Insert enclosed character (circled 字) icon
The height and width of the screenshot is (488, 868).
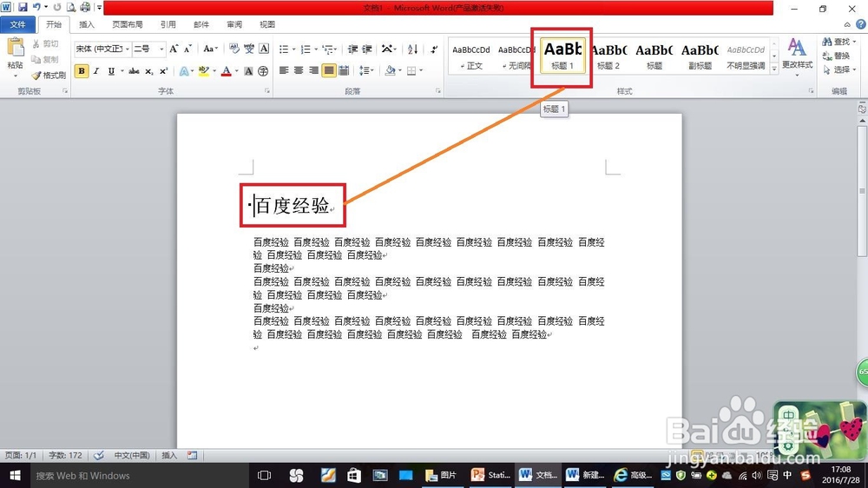pos(263,71)
